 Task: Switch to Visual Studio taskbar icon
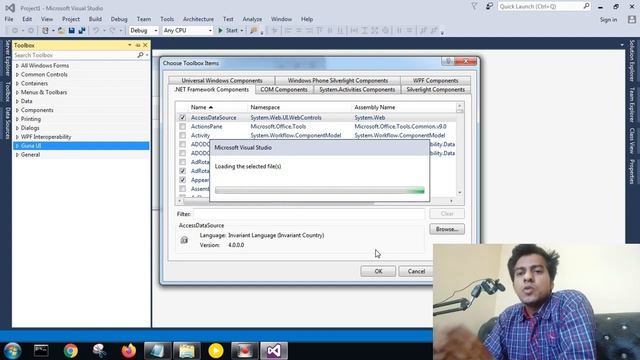[x=274, y=351]
